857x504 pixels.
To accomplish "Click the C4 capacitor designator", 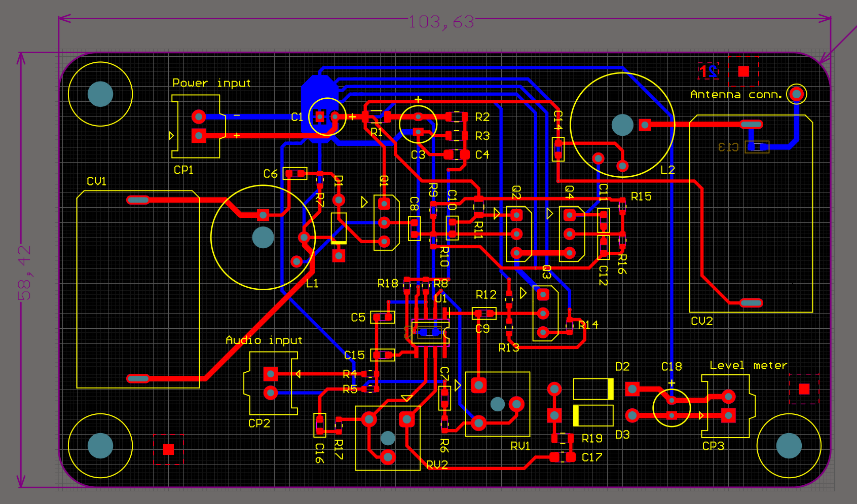I will 482,154.
